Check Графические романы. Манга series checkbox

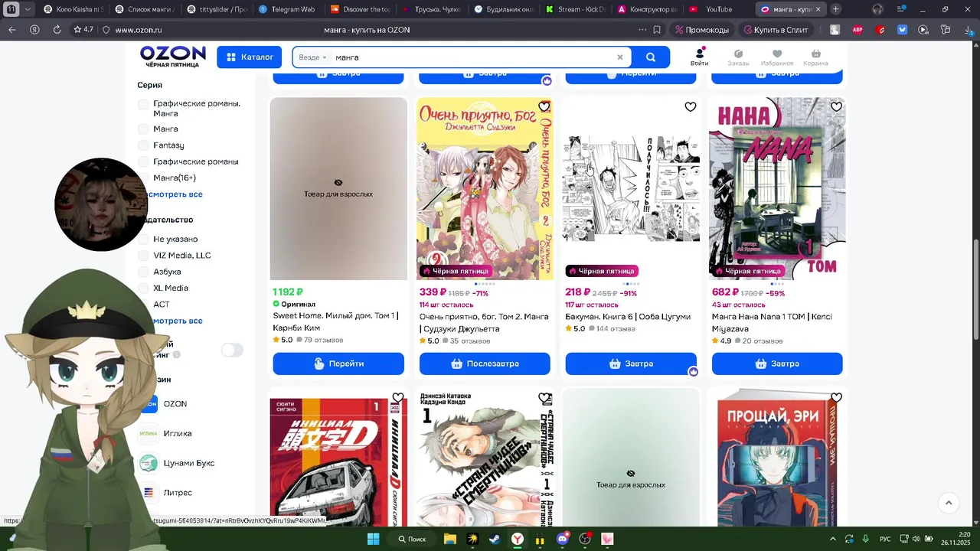(143, 104)
